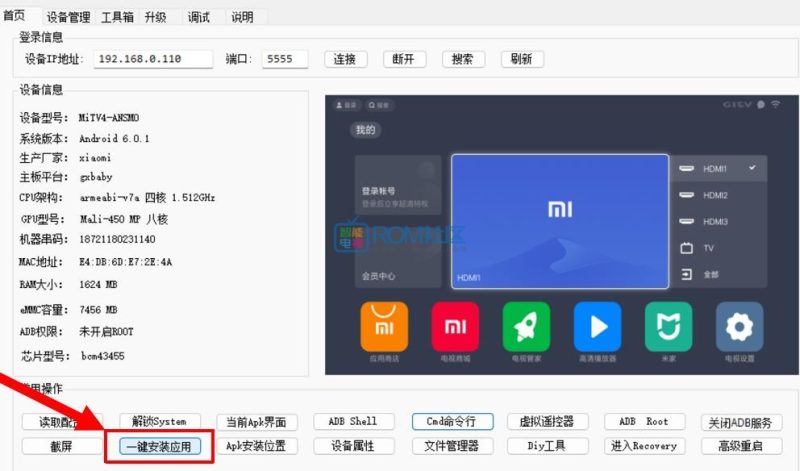Click the 关闭ADB服务 button
800x471 pixels.
741,423
